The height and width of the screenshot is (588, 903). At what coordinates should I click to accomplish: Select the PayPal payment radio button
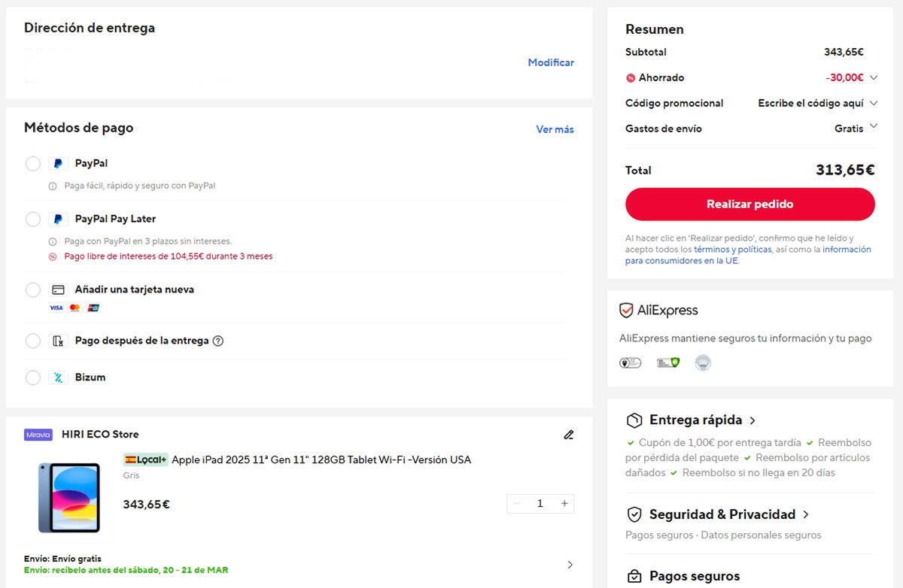(33, 163)
